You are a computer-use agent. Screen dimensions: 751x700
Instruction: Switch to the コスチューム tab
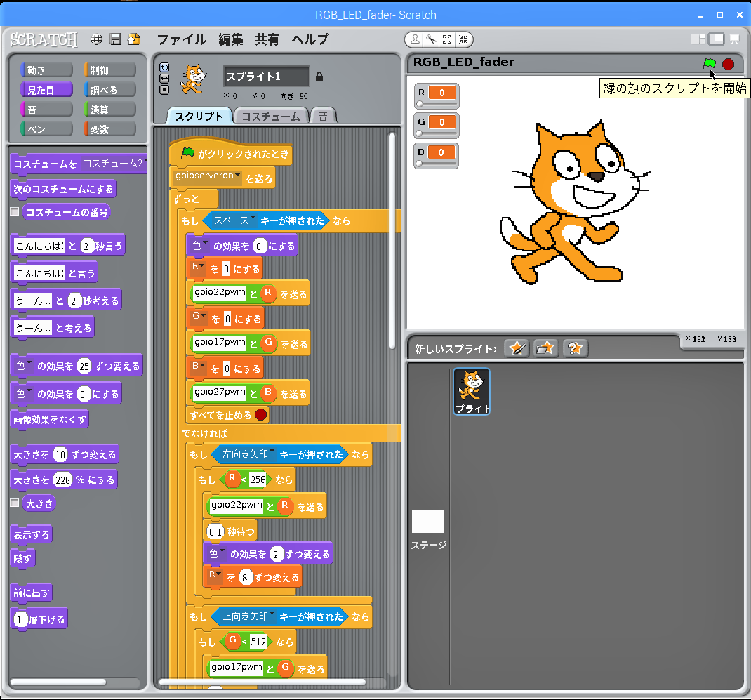click(x=271, y=117)
